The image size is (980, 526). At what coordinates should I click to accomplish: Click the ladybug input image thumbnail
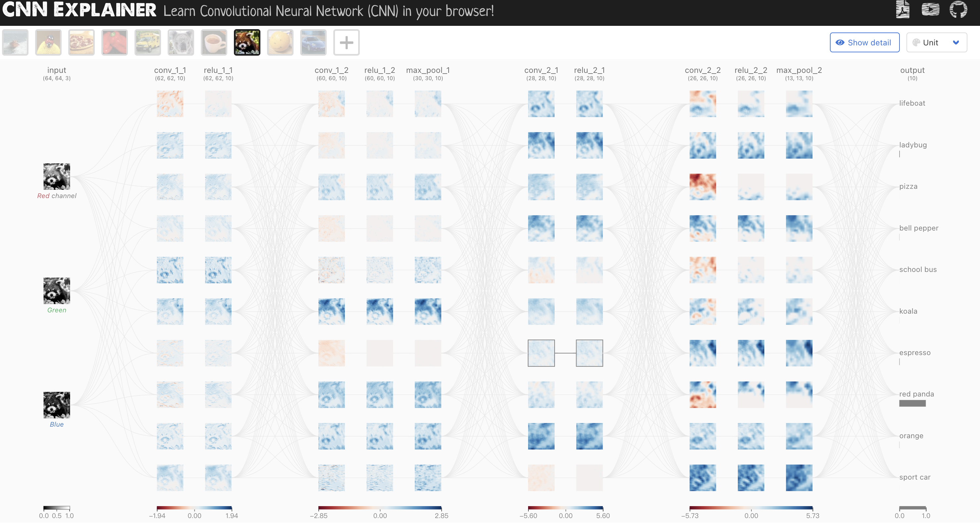[48, 42]
